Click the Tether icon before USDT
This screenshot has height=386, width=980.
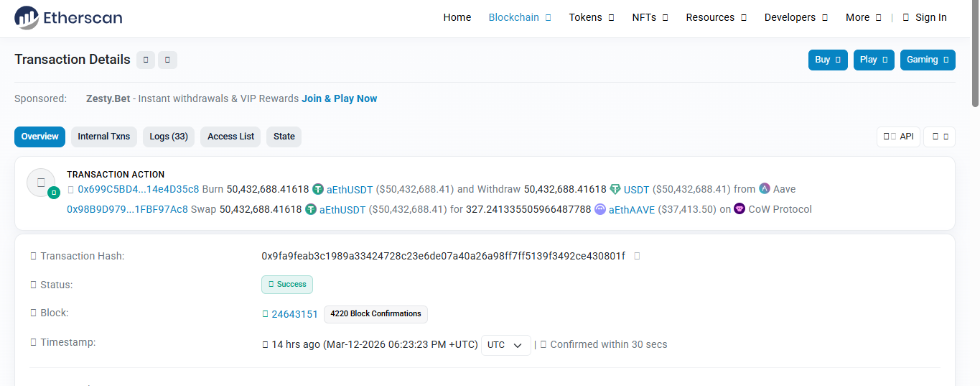click(615, 189)
